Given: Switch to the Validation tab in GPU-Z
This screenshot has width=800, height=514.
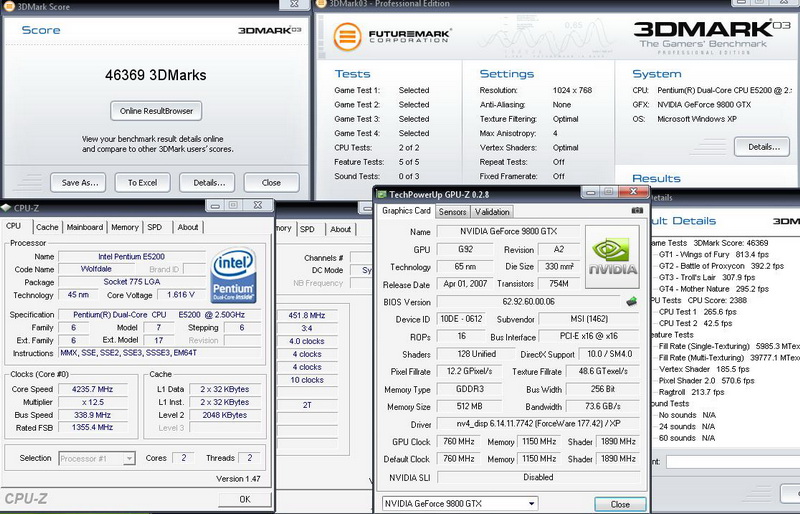Looking at the screenshot, I should pyautogui.click(x=492, y=212).
